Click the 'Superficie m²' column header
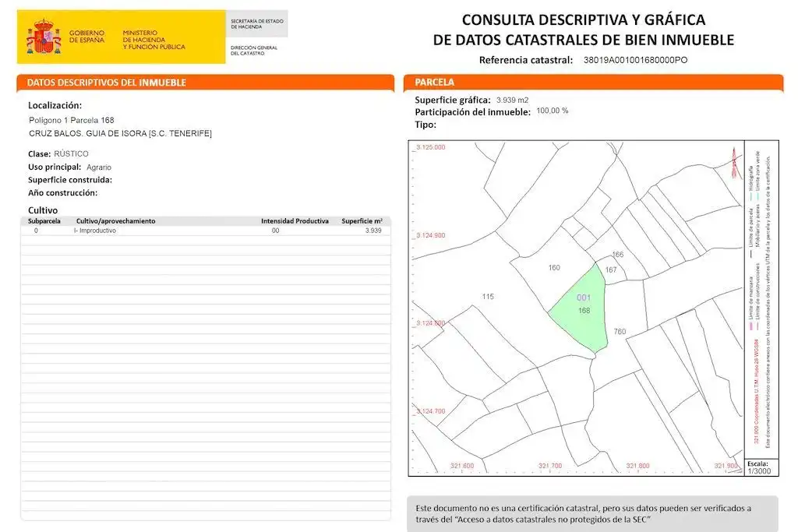The height and width of the screenshot is (532, 798). 362,220
